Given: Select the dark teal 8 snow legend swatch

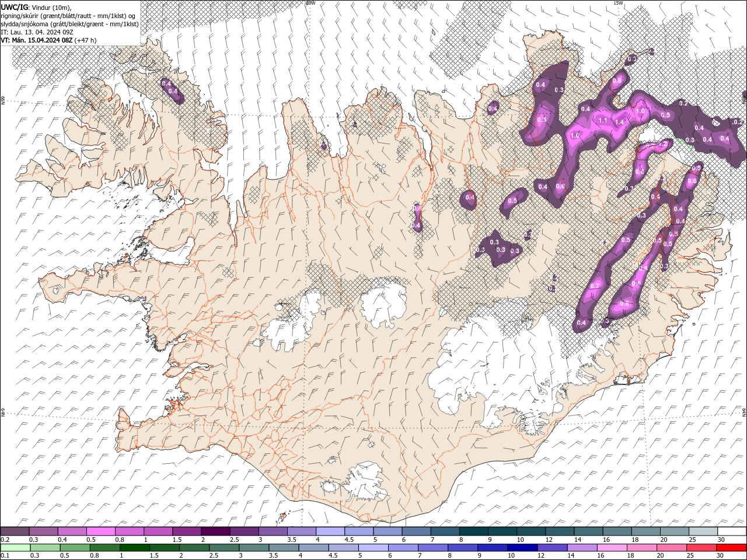Looking at the screenshot, I should tap(473, 531).
